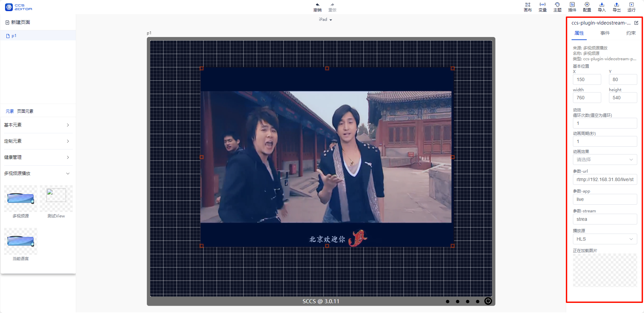644x313 pixels.
Task: Click the CCS Editor logo
Action: [19, 7]
